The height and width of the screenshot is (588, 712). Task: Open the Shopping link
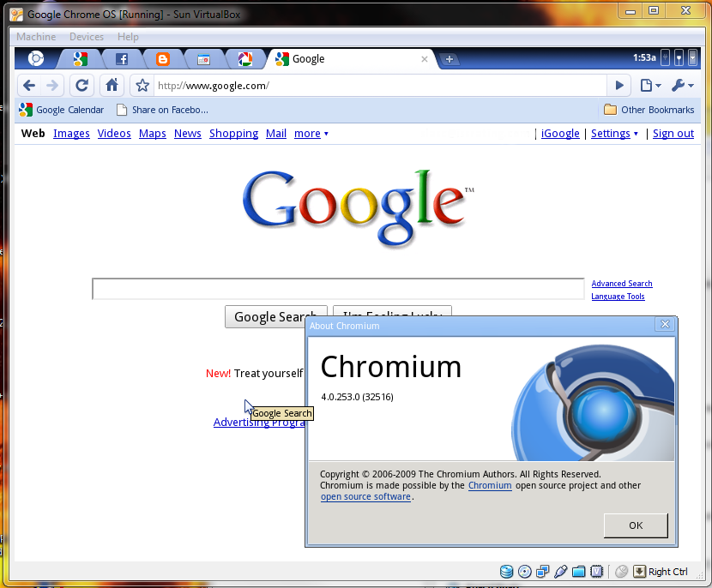(x=233, y=134)
